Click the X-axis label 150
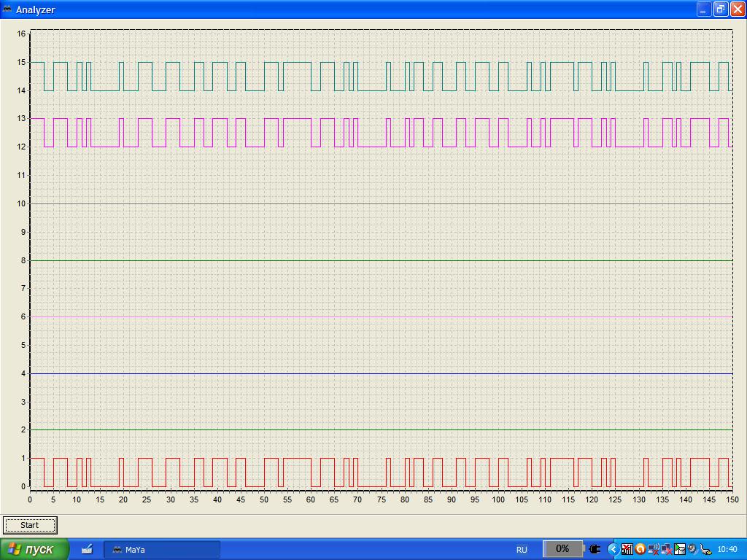Viewport: 747px width, 560px height. point(732,499)
